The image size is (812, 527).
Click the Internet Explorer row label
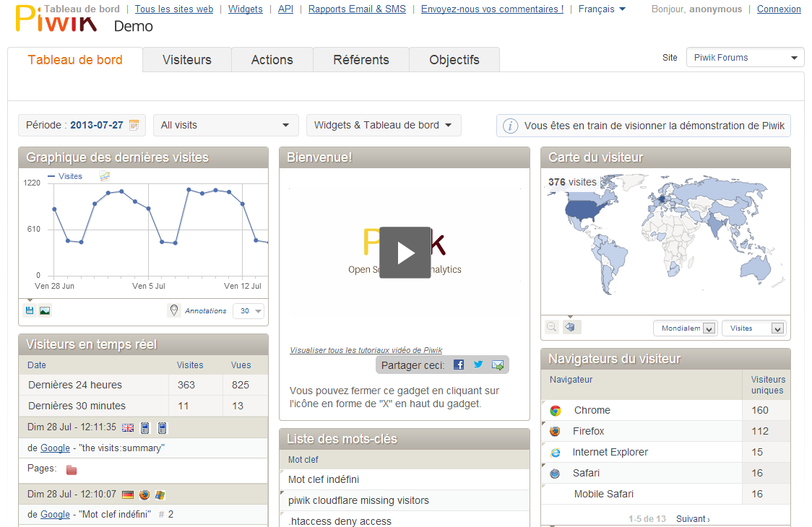coord(610,452)
